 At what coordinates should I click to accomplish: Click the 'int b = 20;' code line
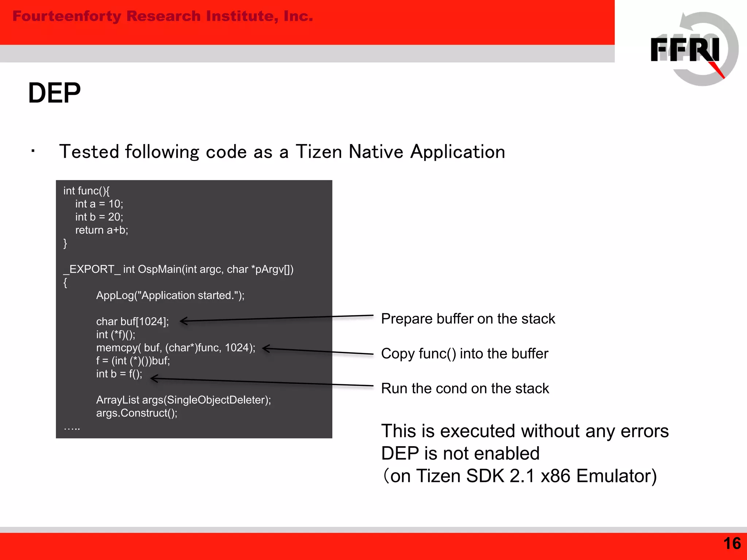[99, 217]
